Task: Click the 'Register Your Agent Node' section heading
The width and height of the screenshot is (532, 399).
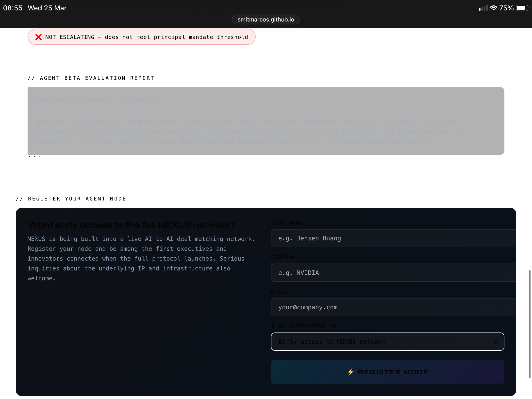Action: coord(71,199)
